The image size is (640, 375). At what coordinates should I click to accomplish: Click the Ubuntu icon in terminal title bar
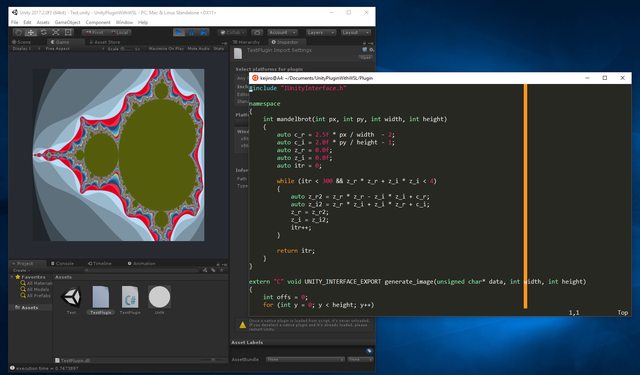tap(255, 78)
